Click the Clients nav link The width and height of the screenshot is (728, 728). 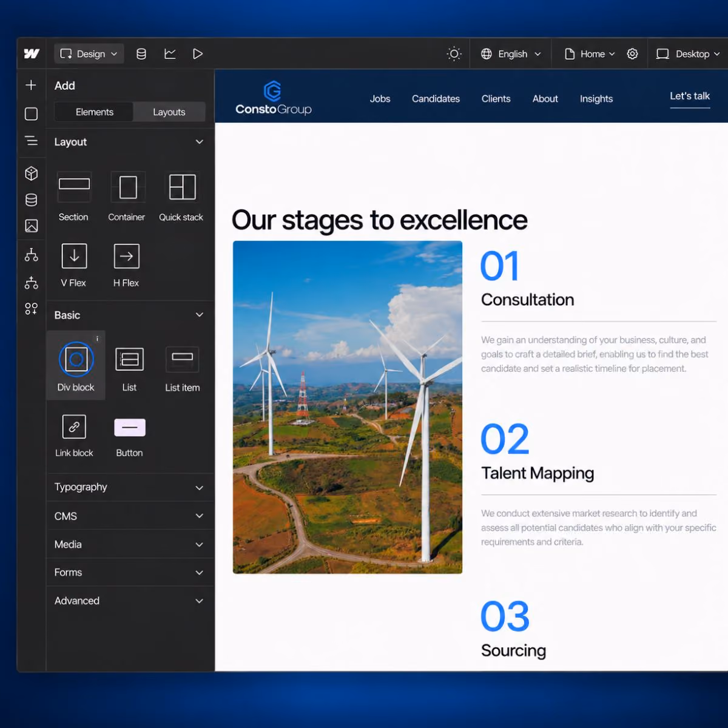click(x=496, y=99)
